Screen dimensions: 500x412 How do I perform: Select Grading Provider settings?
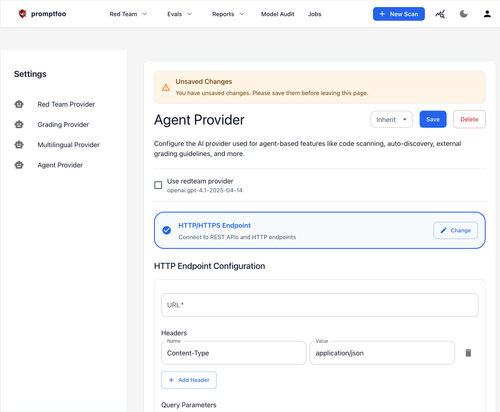click(x=63, y=124)
